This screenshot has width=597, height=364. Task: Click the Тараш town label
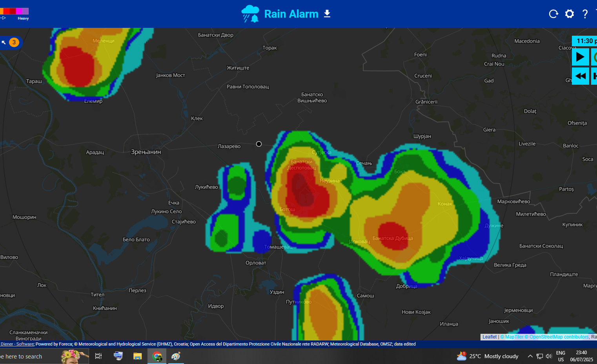tap(34, 81)
